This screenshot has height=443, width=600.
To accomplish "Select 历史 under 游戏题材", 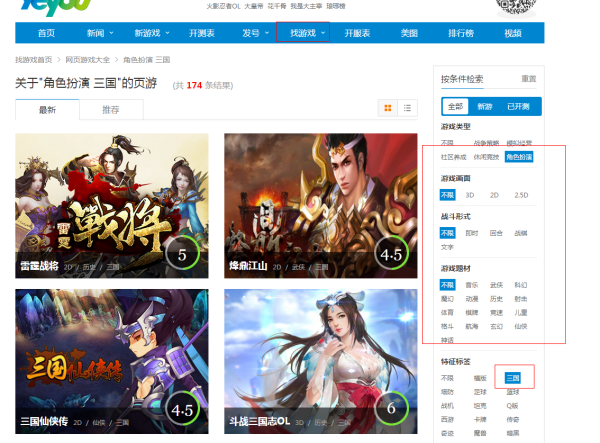I will tap(496, 299).
